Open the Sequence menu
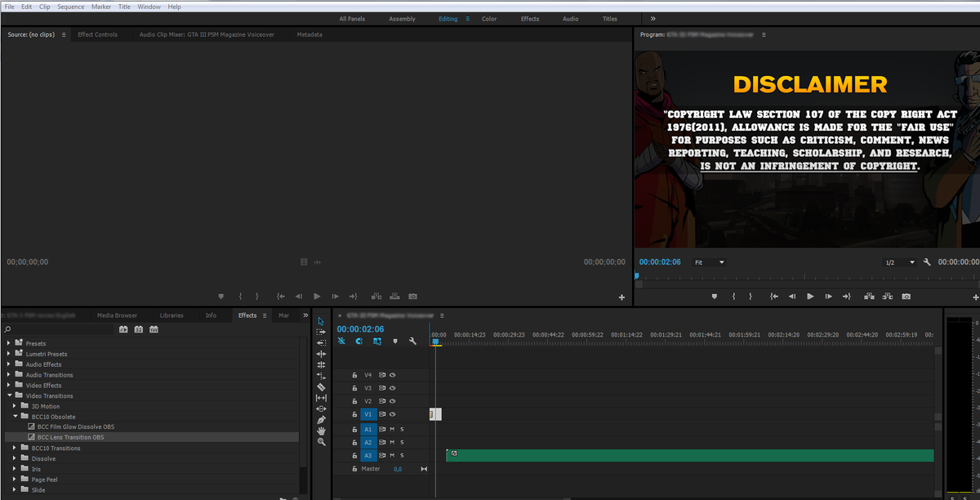This screenshot has height=500, width=980. coord(70,7)
